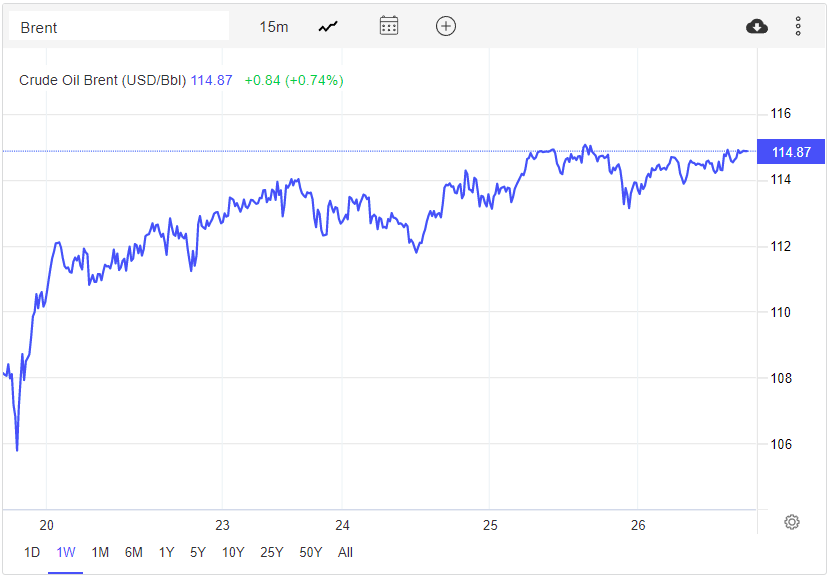This screenshot has height=578, width=829.
Task: Open chart settings gear icon
Action: pos(792,522)
